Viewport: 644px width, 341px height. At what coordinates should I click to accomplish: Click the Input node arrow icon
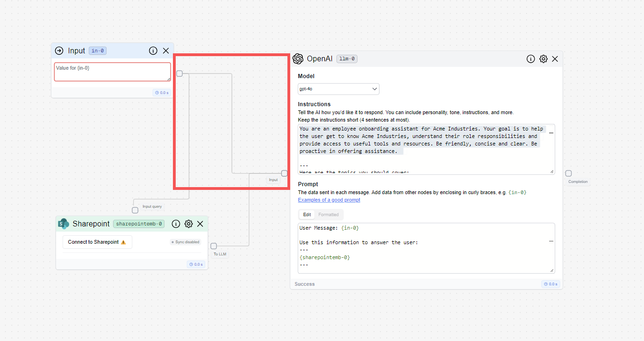pyautogui.click(x=59, y=51)
